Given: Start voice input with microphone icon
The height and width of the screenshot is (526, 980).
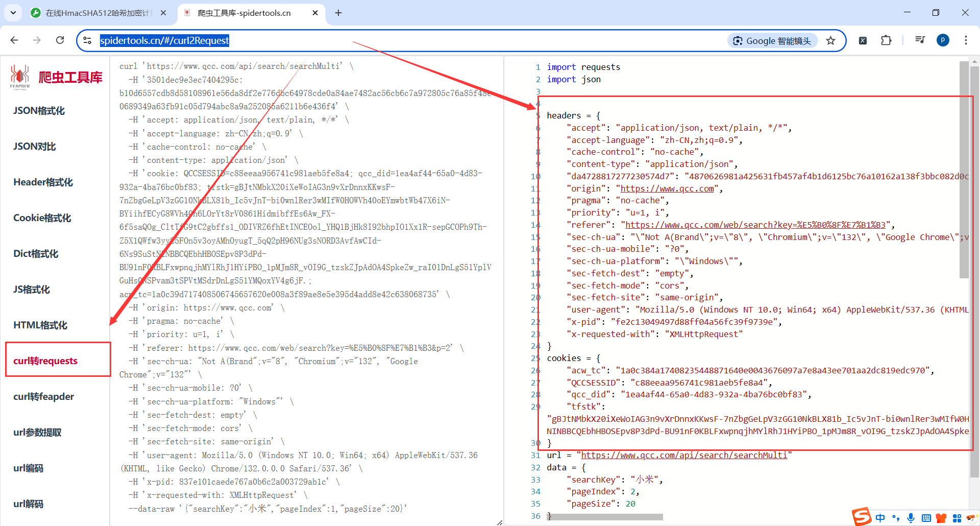Looking at the screenshot, I should 911,518.
